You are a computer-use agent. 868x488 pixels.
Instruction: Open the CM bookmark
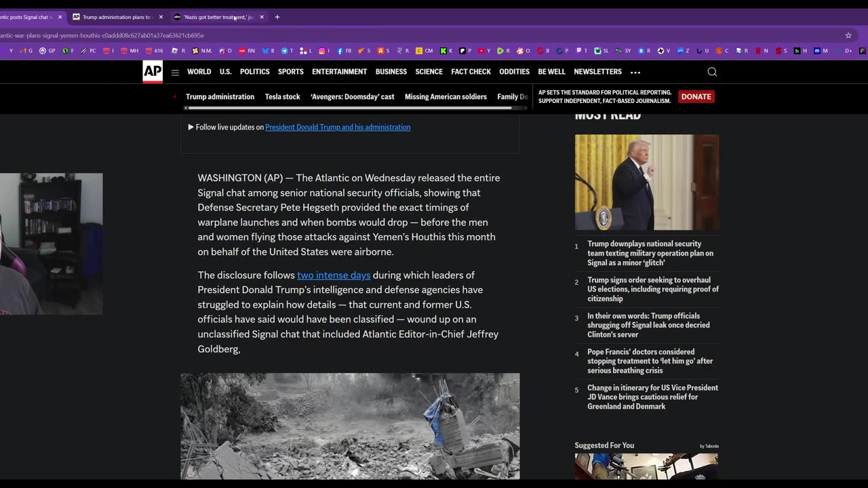click(x=425, y=51)
